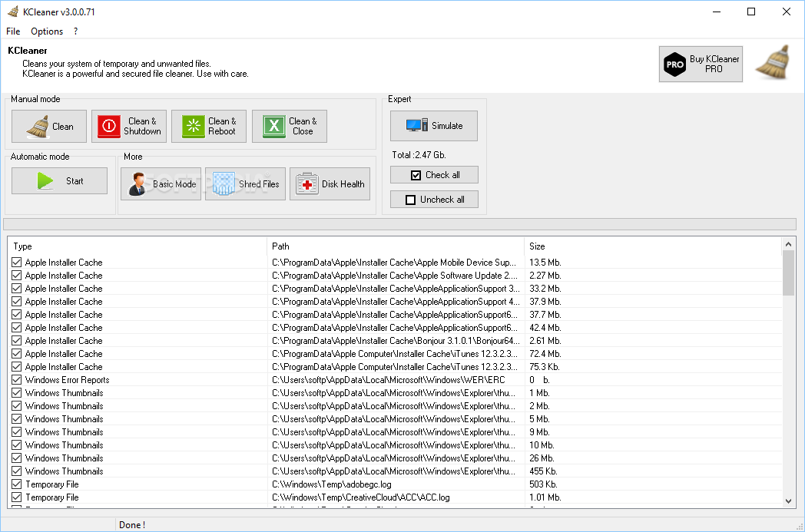Open the ? help menu
This screenshot has width=805, height=532.
76,31
